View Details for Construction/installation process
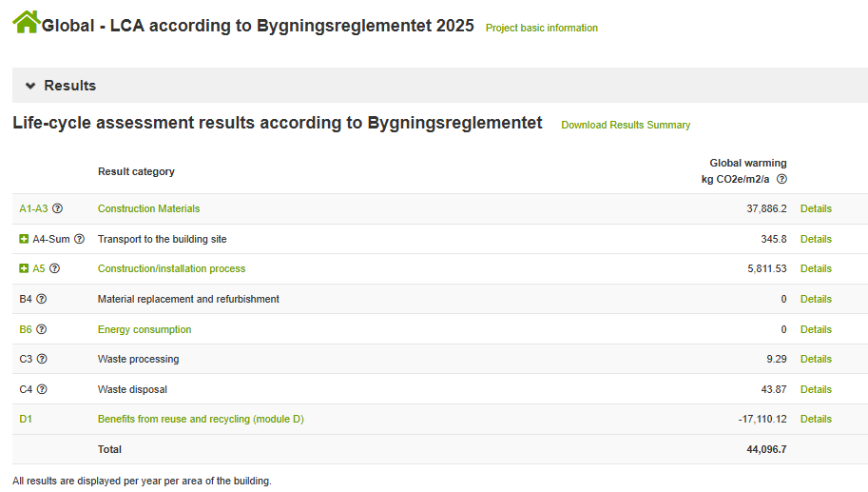 (x=816, y=268)
